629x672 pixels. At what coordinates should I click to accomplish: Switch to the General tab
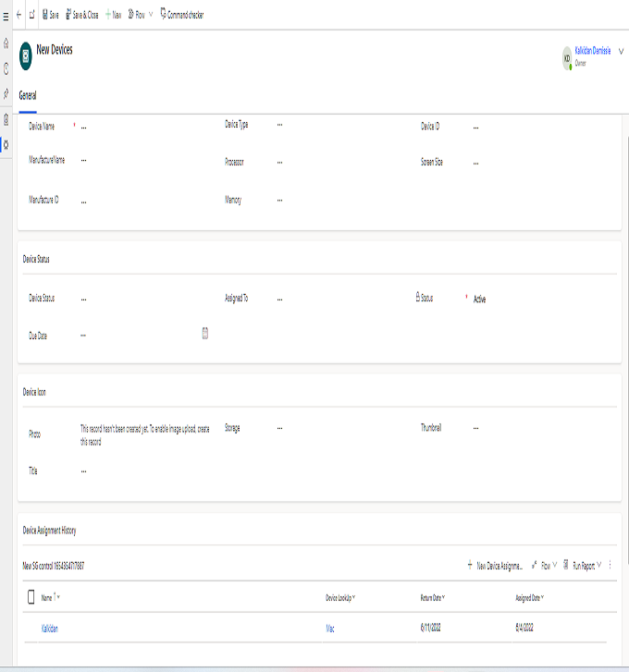point(28,95)
